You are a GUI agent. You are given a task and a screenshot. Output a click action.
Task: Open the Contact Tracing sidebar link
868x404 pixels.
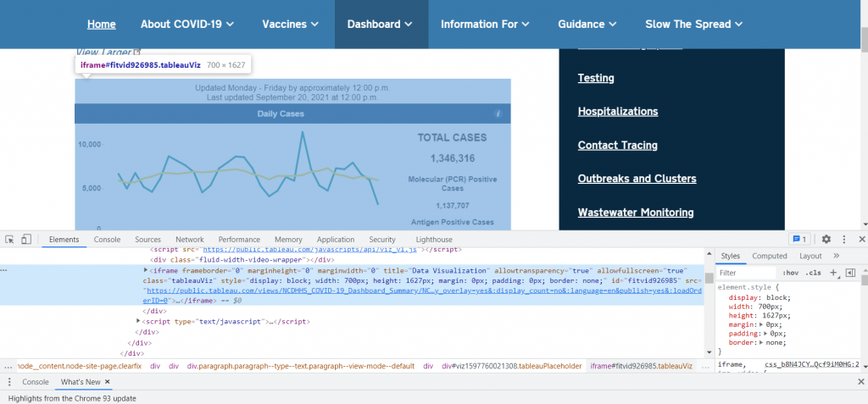618,145
